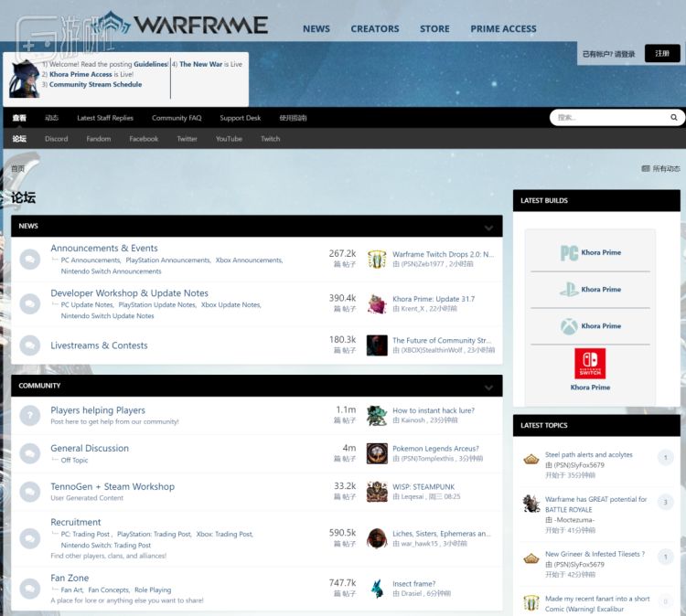
Task: Click the Players helping Players question icon
Action: [x=30, y=415]
